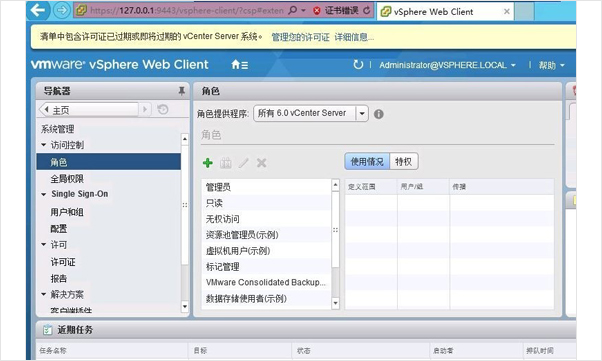Collapse the 解决方案 tree section
Viewport: 602px width, 361px height.
click(43, 294)
